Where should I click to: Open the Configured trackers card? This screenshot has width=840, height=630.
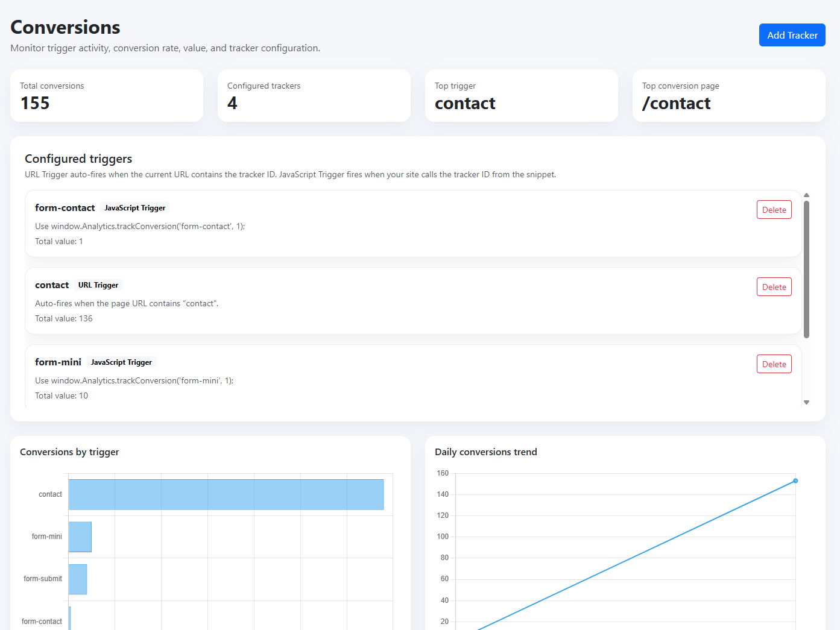tap(314, 96)
